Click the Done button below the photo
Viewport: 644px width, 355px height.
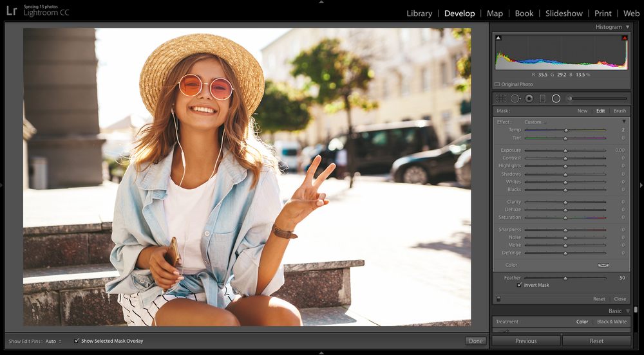pos(475,341)
